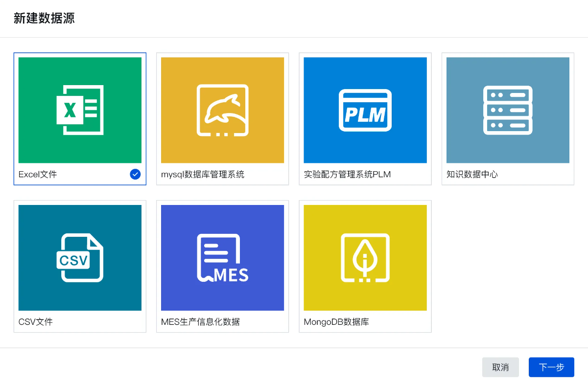Cancel with the 取消 button
The width and height of the screenshot is (588, 386).
(x=500, y=367)
